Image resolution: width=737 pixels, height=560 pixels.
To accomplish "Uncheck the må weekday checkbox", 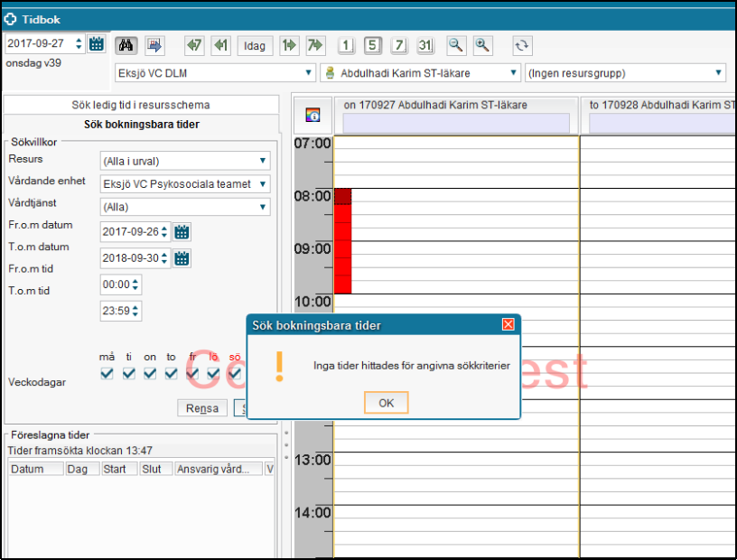I will point(107,374).
